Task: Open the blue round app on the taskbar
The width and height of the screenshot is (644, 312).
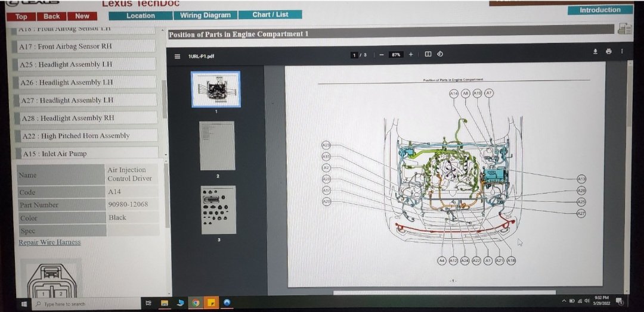Action: pyautogui.click(x=227, y=302)
